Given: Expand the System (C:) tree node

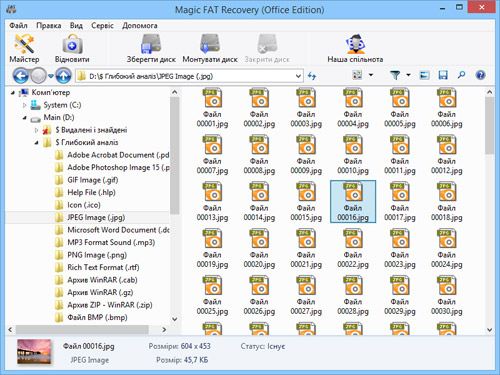Looking at the screenshot, I should tap(24, 105).
